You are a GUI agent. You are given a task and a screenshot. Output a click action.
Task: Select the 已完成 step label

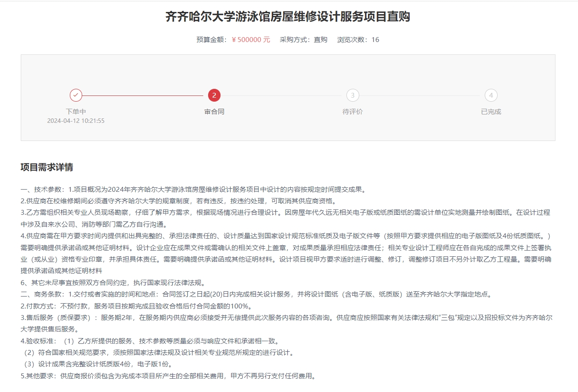[491, 112]
